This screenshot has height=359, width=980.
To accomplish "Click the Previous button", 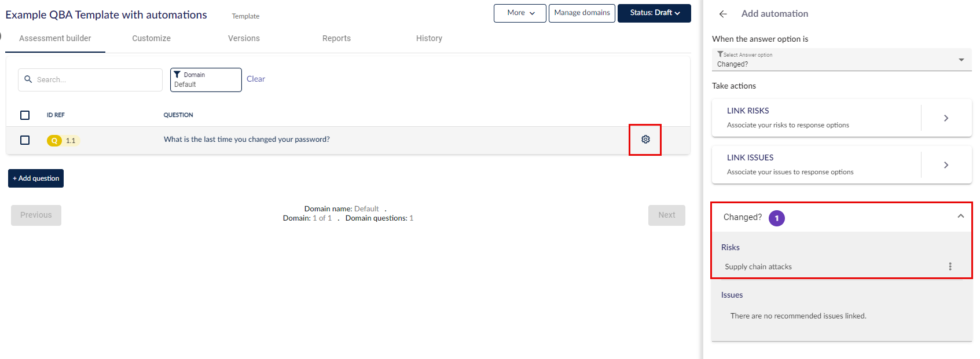I will pos(36,215).
